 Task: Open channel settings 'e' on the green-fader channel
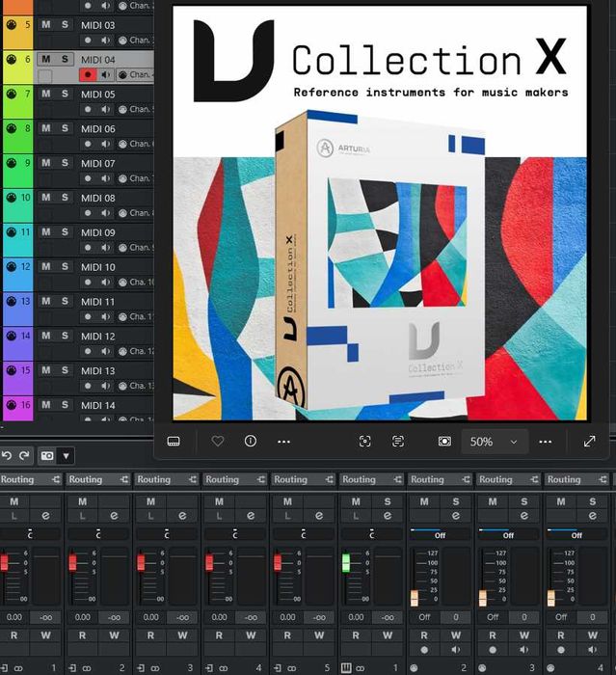point(388,515)
